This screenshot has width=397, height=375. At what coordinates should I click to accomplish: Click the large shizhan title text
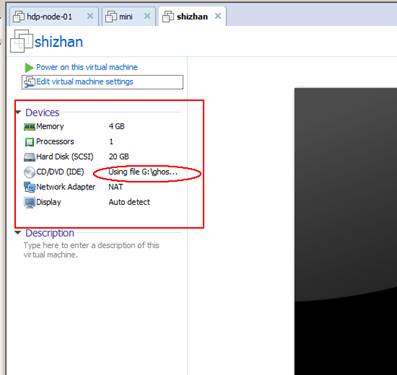pos(59,42)
